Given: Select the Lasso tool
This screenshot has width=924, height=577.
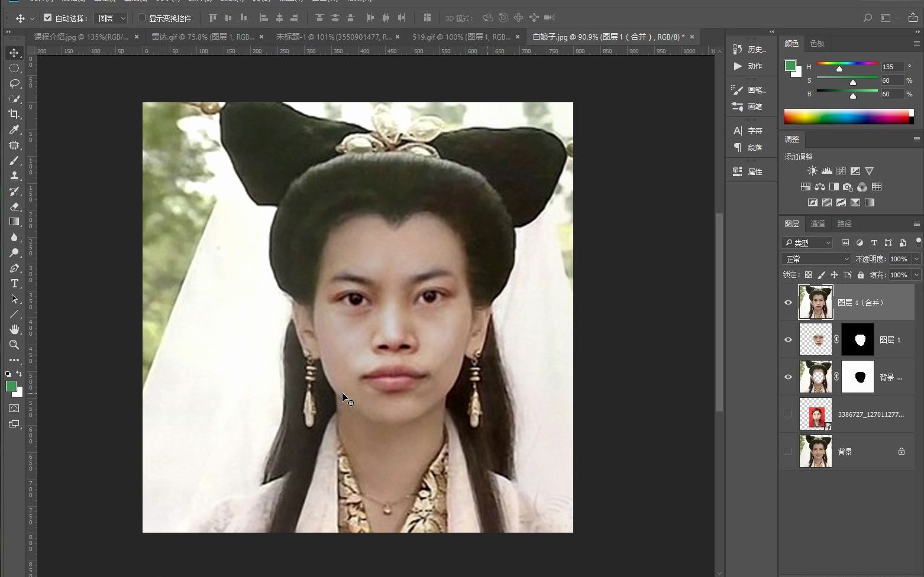Looking at the screenshot, I should coord(14,83).
